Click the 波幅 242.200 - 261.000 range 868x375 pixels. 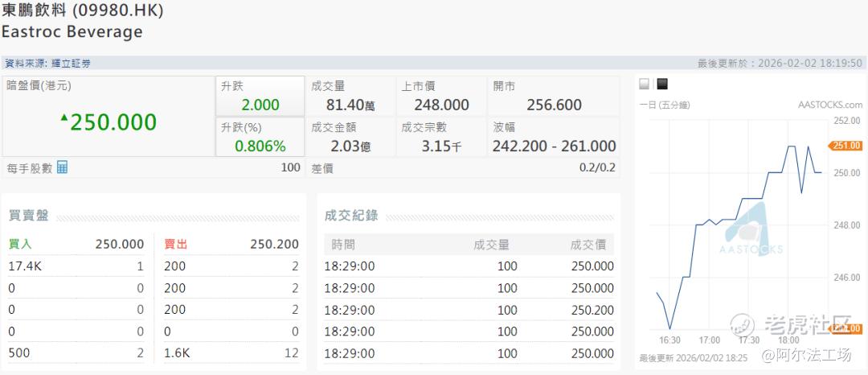click(554, 146)
